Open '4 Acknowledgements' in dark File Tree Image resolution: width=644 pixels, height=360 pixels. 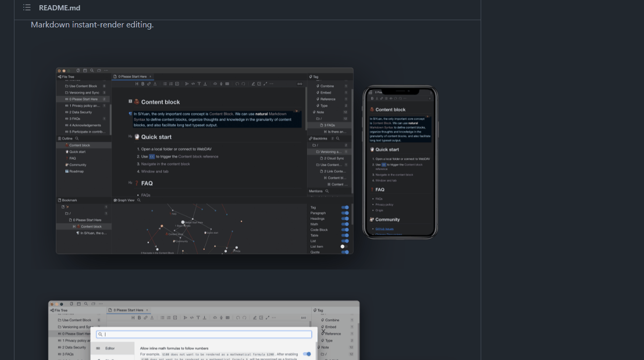pos(84,125)
